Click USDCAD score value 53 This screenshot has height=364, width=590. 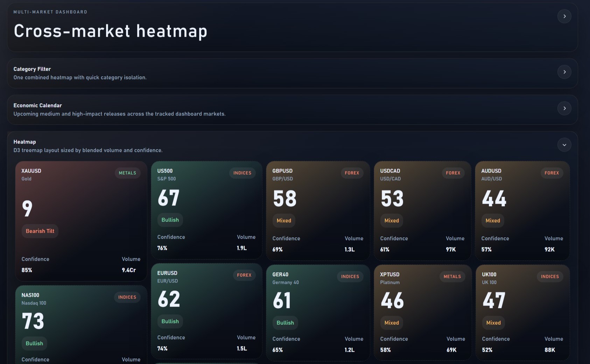click(x=392, y=198)
